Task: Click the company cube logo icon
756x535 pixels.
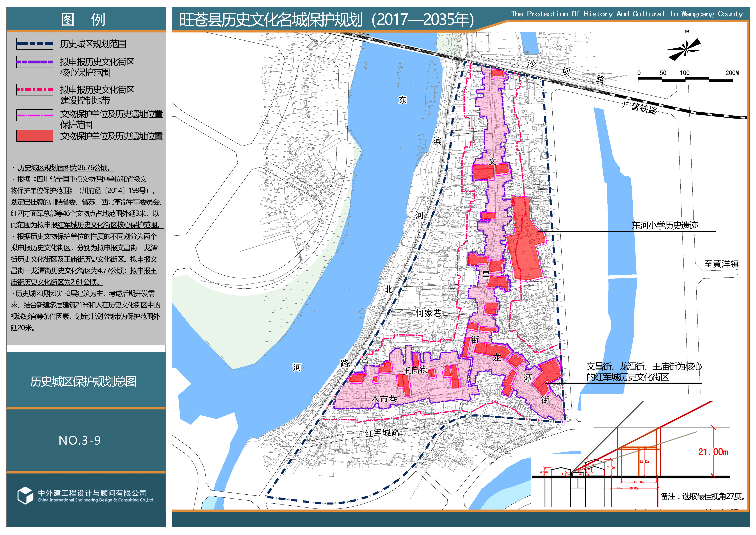Action: tap(25, 495)
